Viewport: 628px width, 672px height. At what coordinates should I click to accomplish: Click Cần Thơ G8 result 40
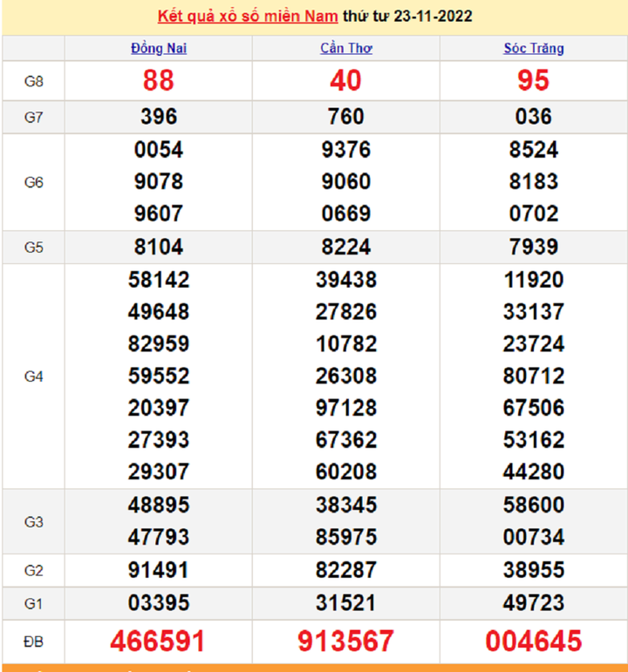pyautogui.click(x=346, y=80)
